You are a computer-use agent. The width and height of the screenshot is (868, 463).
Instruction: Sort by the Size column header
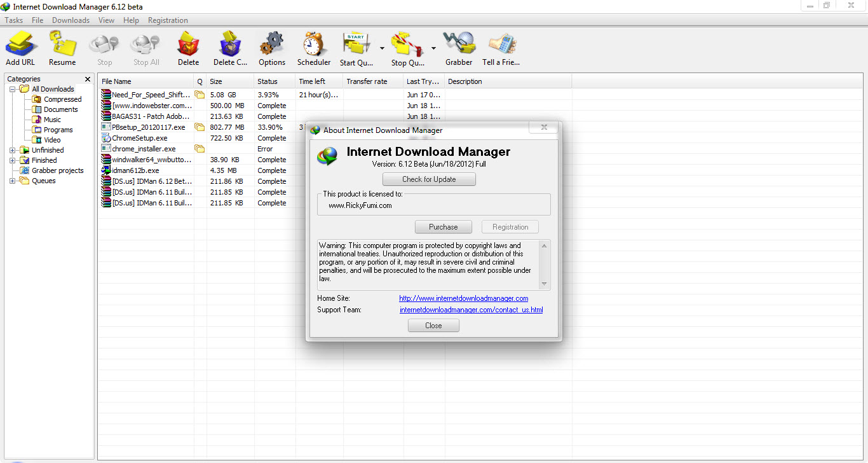pos(230,81)
